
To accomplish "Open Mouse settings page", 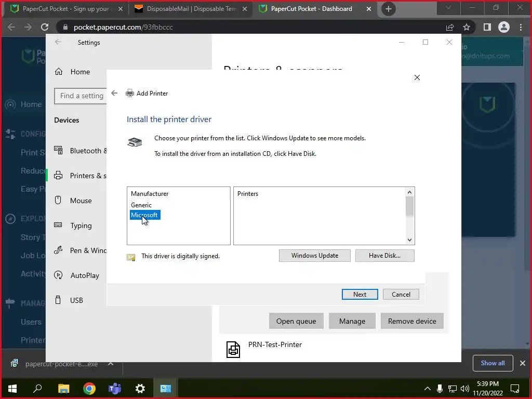I will 73,201.
